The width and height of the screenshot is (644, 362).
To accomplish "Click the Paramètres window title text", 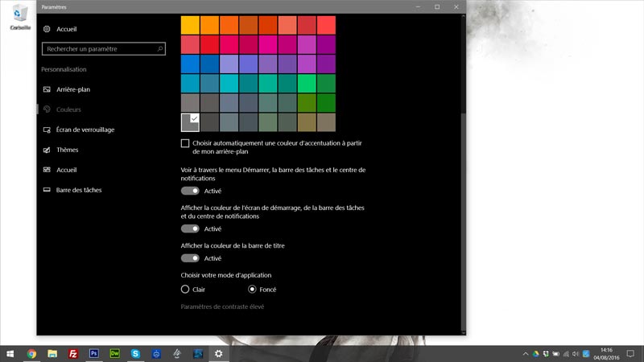I will point(54,7).
